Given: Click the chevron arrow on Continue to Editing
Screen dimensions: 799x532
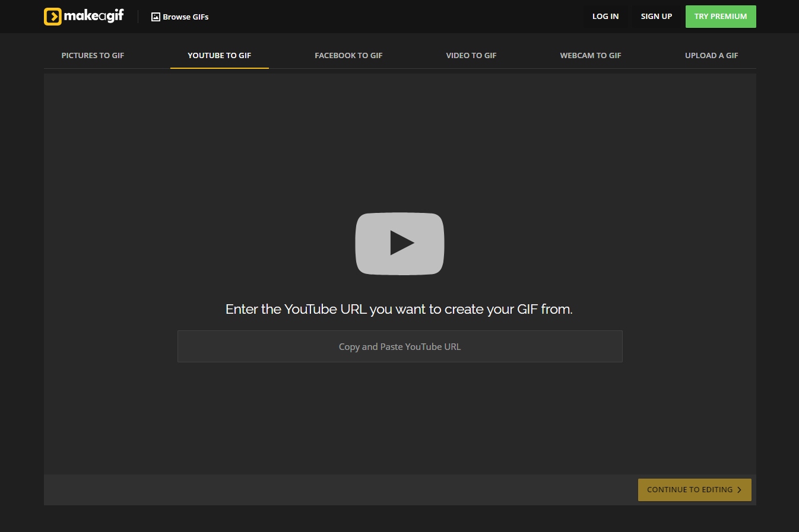Looking at the screenshot, I should pyautogui.click(x=740, y=490).
